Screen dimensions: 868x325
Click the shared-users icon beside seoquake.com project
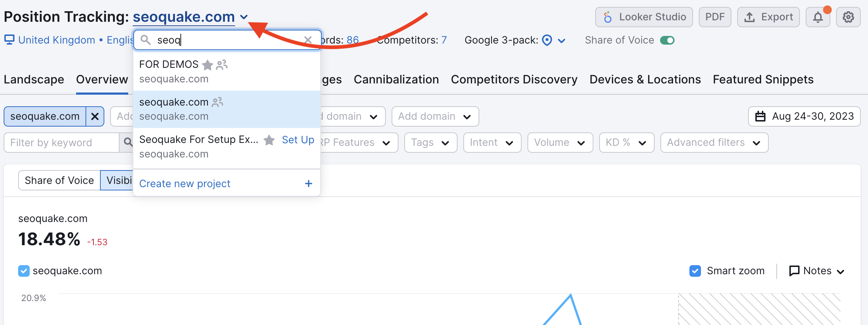217,102
